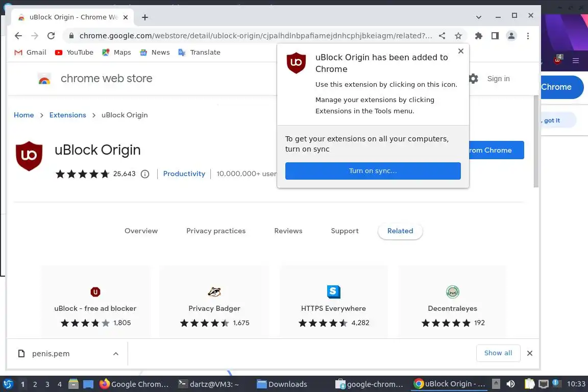Go to Extensions breadcrumb
Screen dimensions: 588x392
(67, 115)
